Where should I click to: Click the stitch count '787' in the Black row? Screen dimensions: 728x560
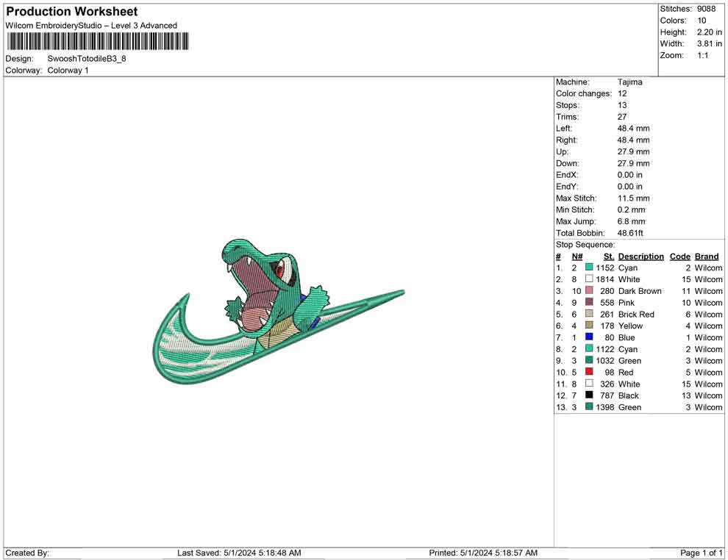607,395
